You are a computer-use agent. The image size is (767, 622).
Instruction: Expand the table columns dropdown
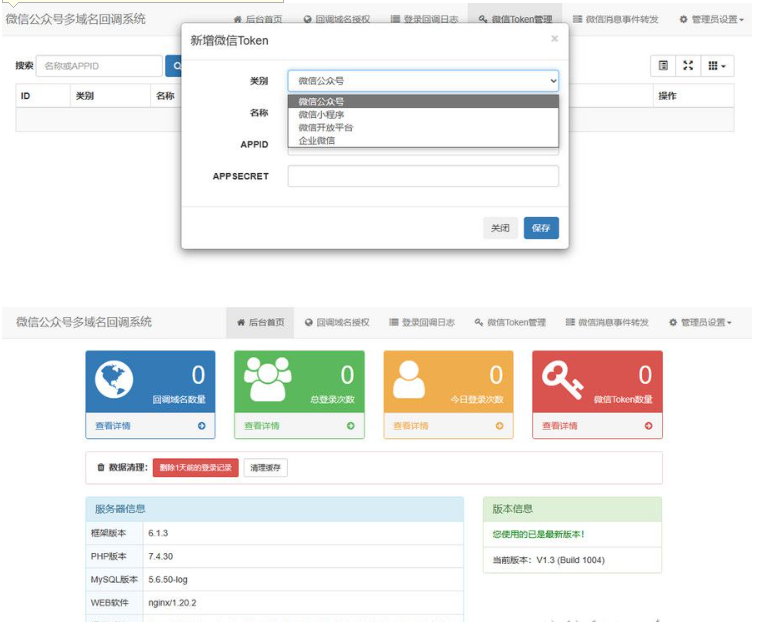tap(717, 66)
